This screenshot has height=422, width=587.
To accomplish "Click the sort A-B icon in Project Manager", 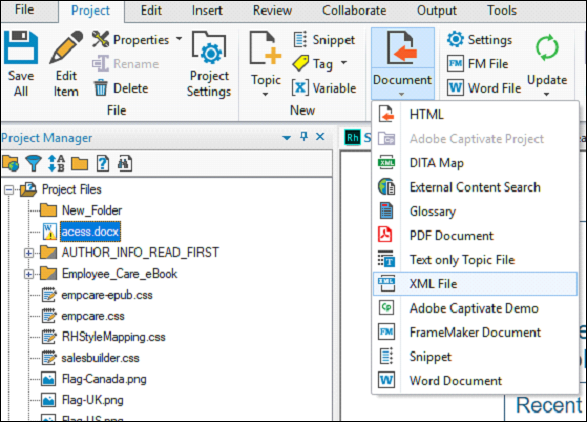I will coord(56,164).
